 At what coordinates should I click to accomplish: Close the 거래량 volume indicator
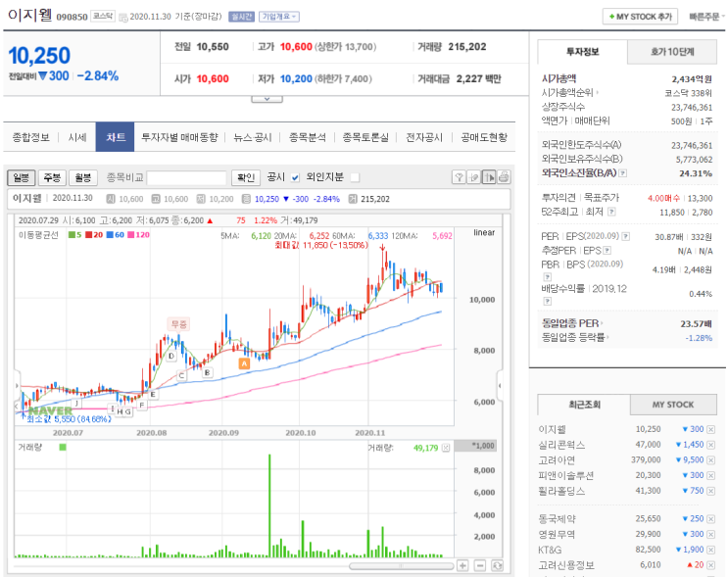pos(446,448)
